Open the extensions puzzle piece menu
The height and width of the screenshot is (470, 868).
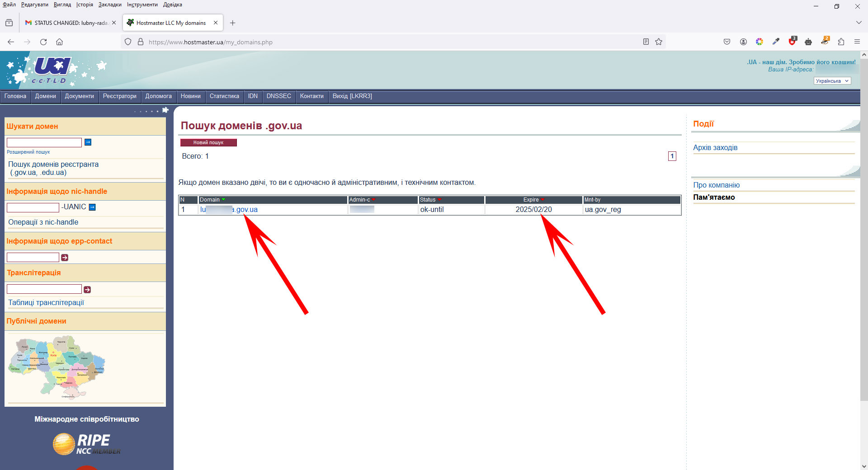click(x=841, y=42)
